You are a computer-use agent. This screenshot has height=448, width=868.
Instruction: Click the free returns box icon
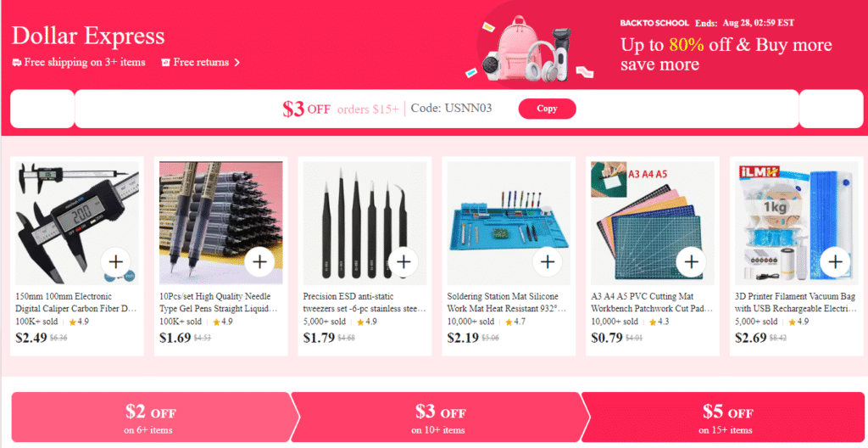click(165, 63)
